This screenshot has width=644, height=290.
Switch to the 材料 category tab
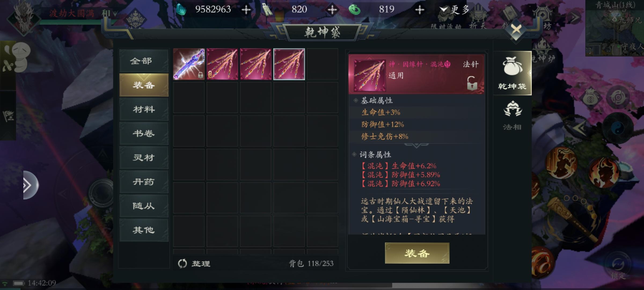click(x=144, y=109)
